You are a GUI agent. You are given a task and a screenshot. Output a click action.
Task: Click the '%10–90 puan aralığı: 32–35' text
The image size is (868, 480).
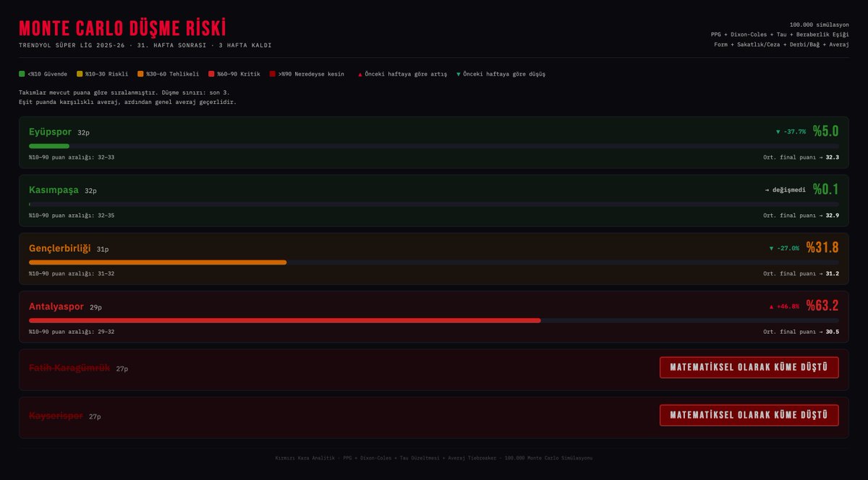tap(72, 215)
